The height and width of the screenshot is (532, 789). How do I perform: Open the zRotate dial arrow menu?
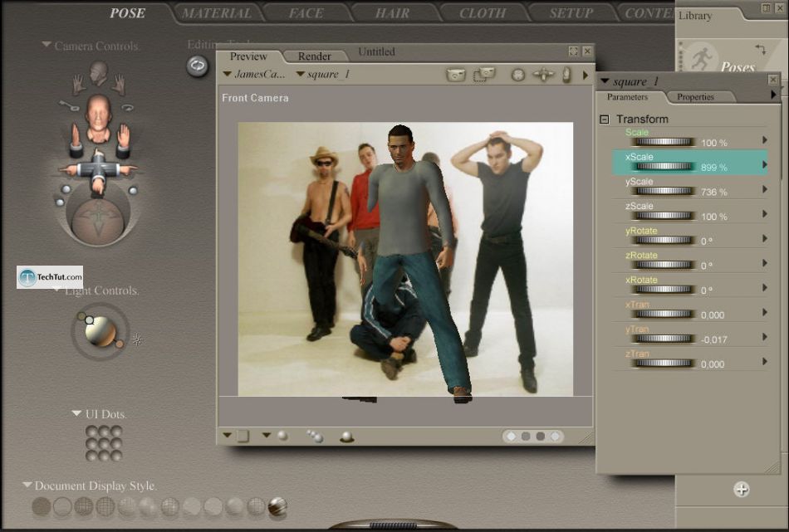point(765,263)
